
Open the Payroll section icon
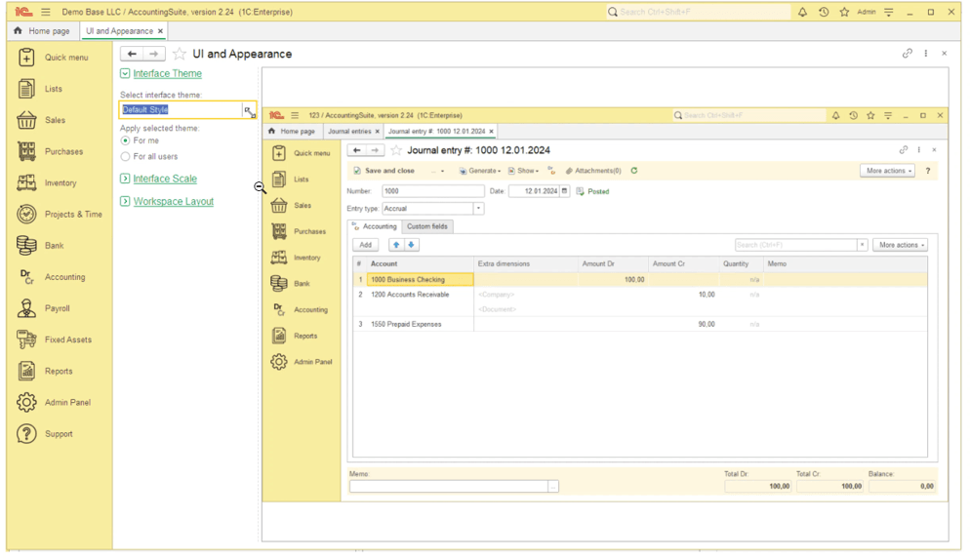(26, 308)
